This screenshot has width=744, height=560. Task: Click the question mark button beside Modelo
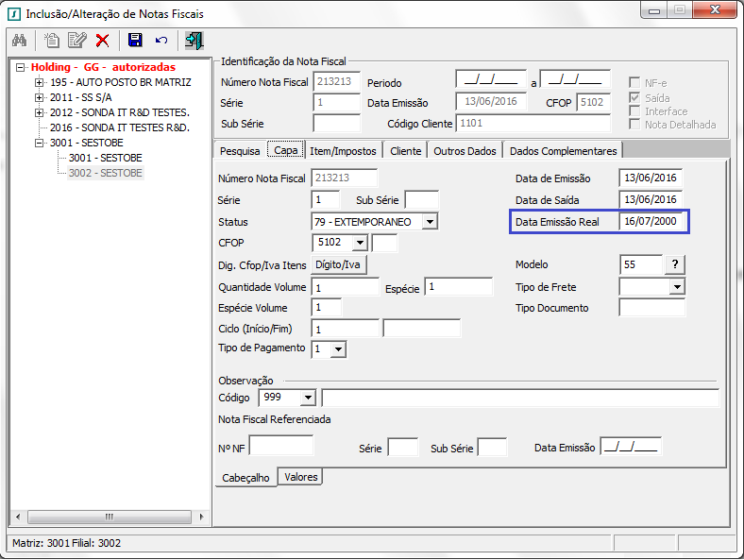[x=675, y=264]
